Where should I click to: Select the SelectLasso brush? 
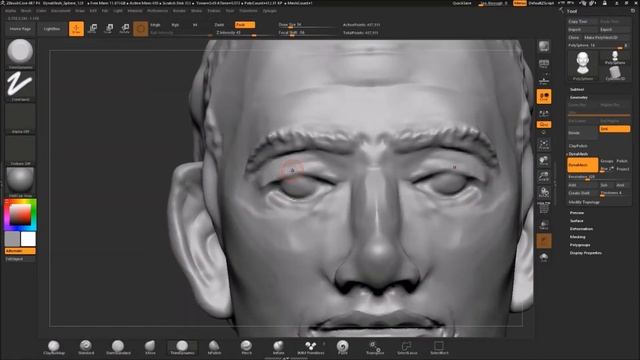click(x=407, y=348)
